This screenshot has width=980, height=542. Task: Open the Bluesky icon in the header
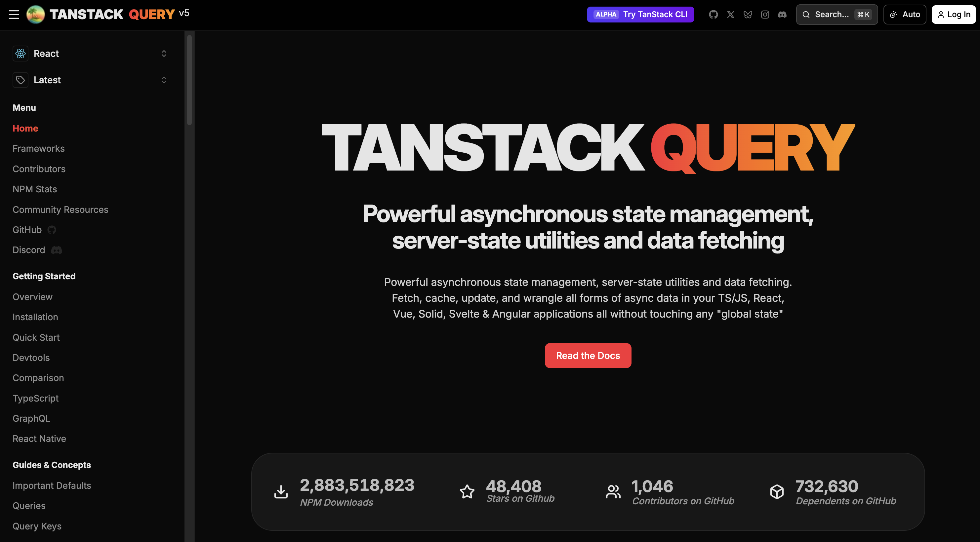(x=748, y=14)
